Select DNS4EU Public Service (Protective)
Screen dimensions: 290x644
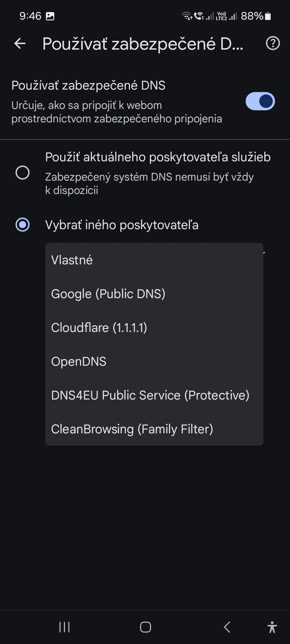pyautogui.click(x=150, y=395)
